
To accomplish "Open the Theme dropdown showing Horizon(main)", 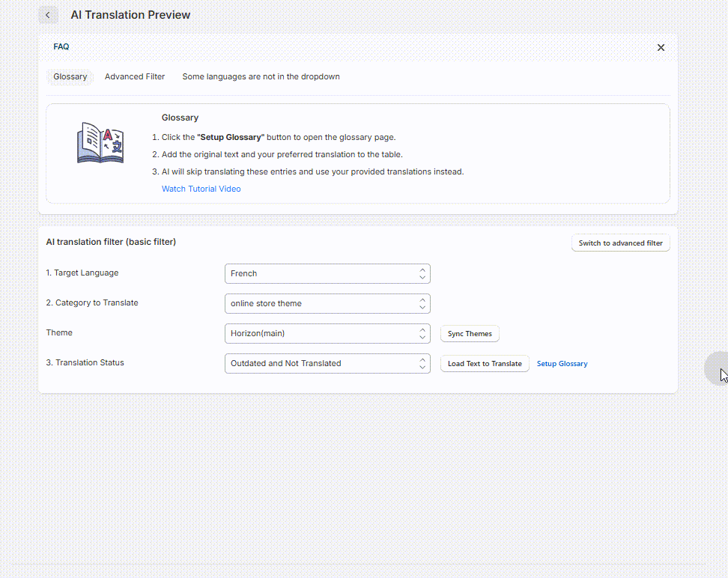I will coord(327,333).
